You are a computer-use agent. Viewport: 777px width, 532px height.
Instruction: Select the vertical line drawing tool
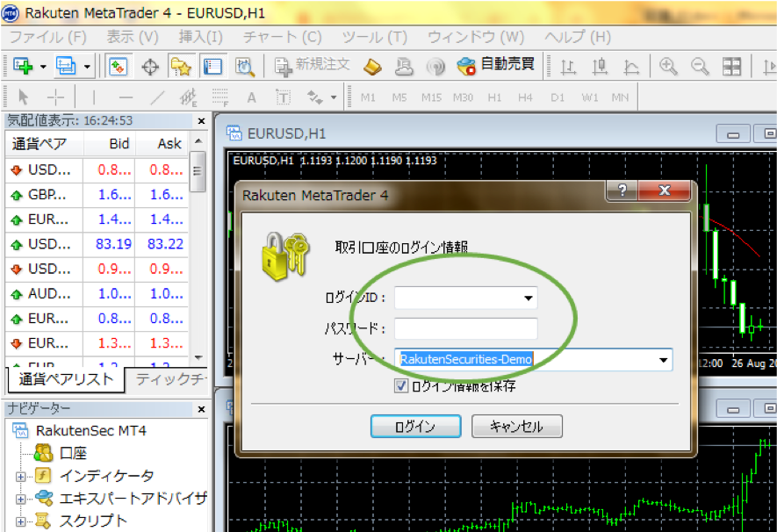click(94, 97)
